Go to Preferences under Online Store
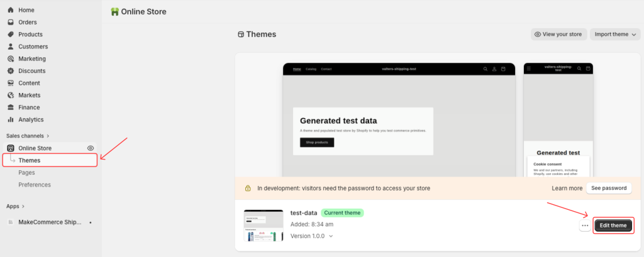644x257 pixels. point(35,185)
